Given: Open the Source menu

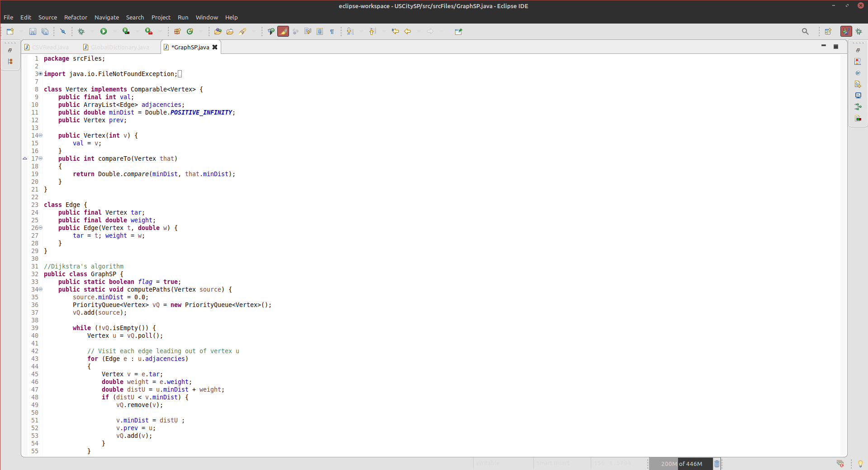Looking at the screenshot, I should tap(47, 17).
